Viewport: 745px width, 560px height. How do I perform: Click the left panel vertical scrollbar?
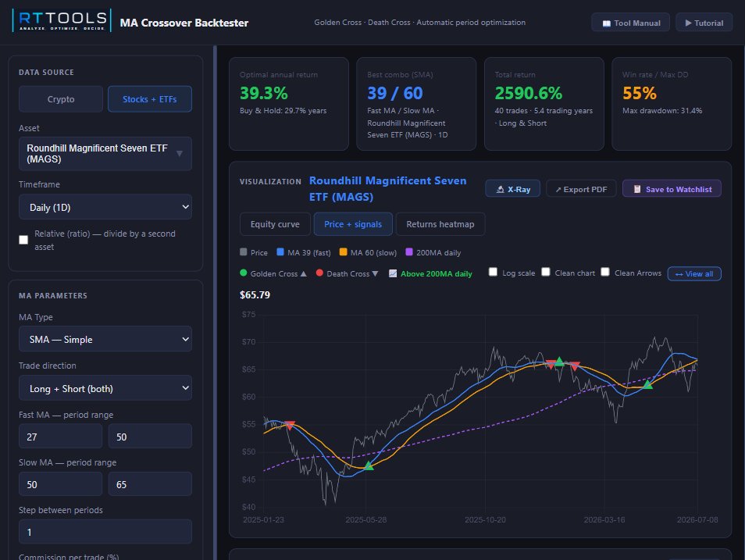215,302
